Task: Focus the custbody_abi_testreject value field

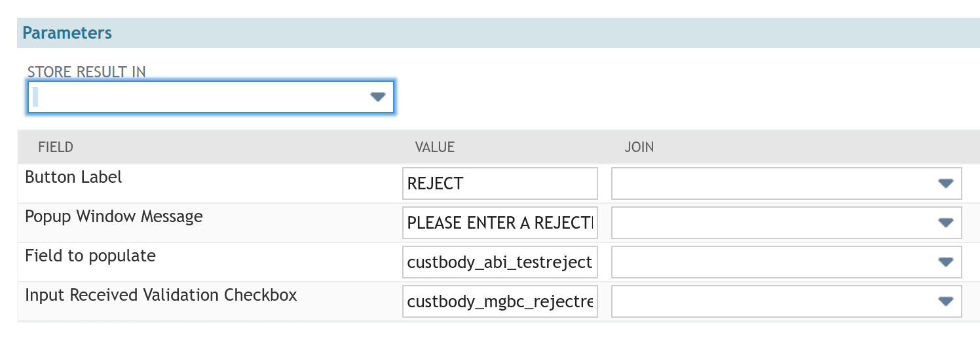Action: coord(500,262)
